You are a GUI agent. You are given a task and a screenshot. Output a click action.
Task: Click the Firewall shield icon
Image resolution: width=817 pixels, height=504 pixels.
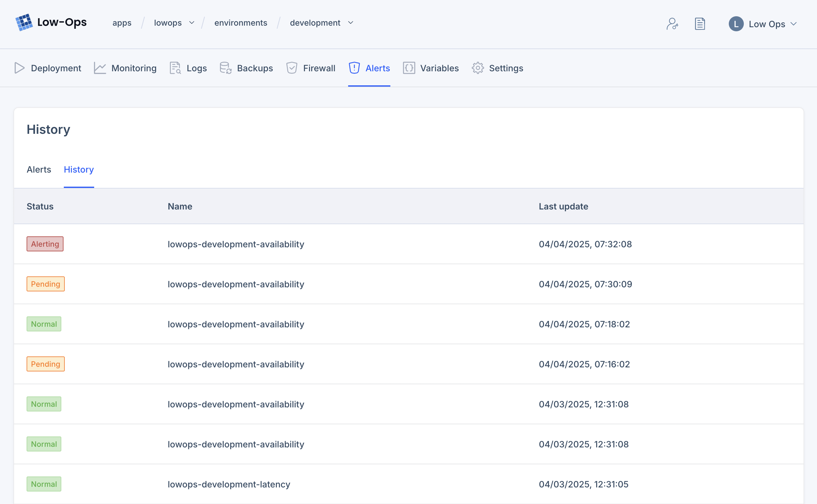coord(292,68)
